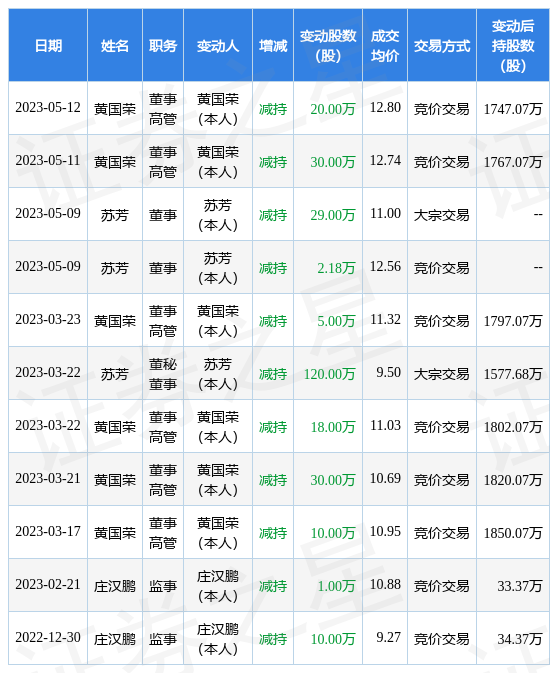Image resolution: width=550 pixels, height=673 pixels.
Task: Click the 董秘 董事 position cell
Action: coord(163,374)
